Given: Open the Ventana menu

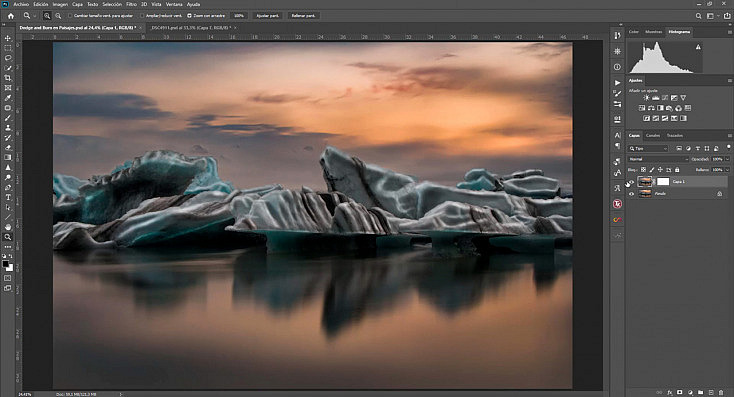Looking at the screenshot, I should coord(174,4).
